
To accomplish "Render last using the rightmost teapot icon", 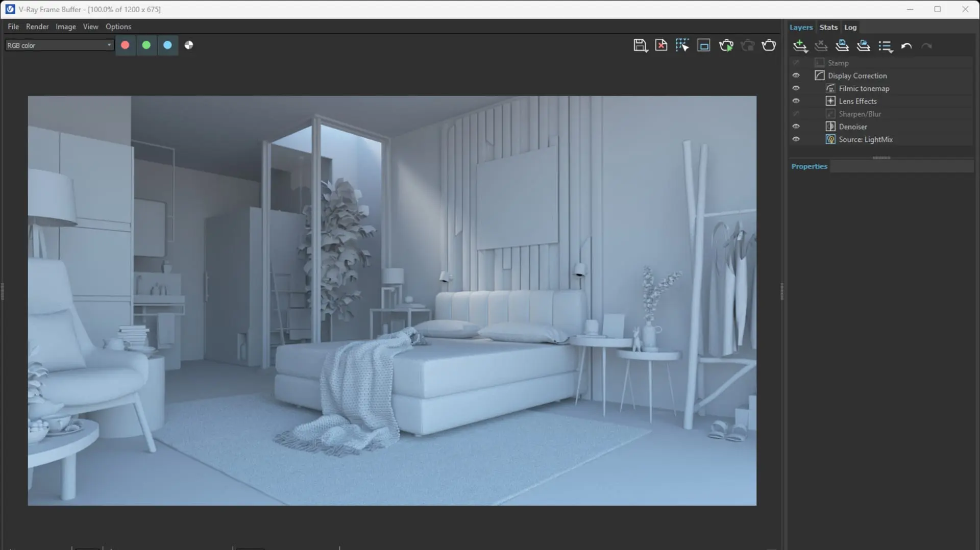I will point(769,45).
